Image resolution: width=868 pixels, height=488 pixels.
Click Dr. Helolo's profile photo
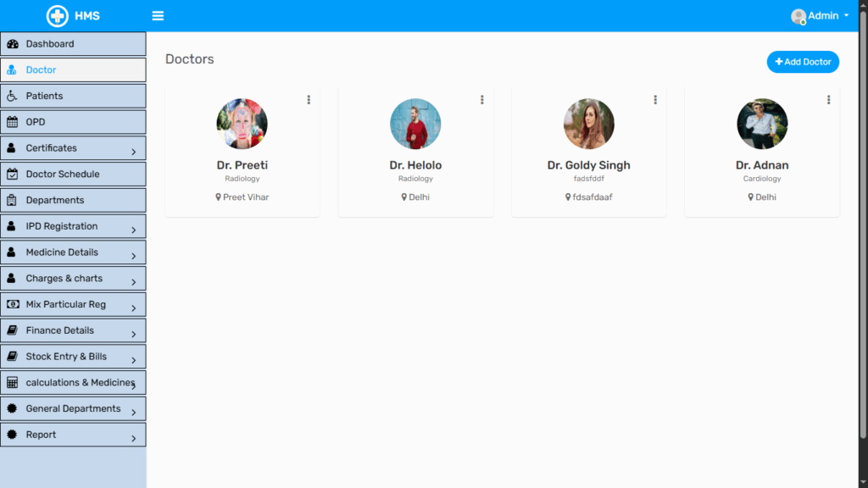click(x=415, y=125)
